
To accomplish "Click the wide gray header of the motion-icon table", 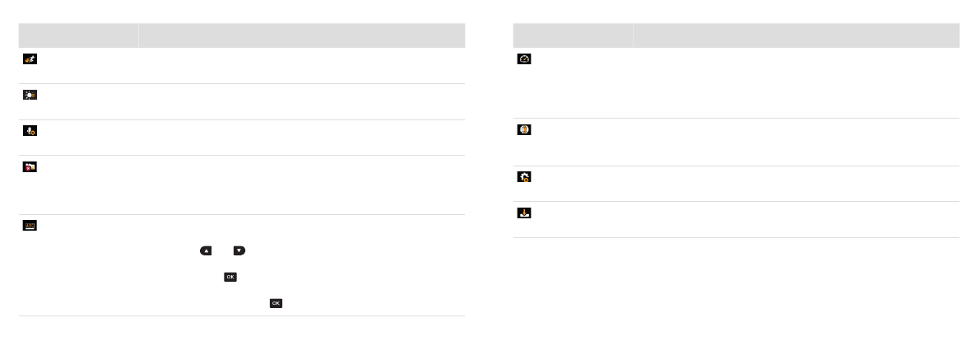I will [x=302, y=35].
